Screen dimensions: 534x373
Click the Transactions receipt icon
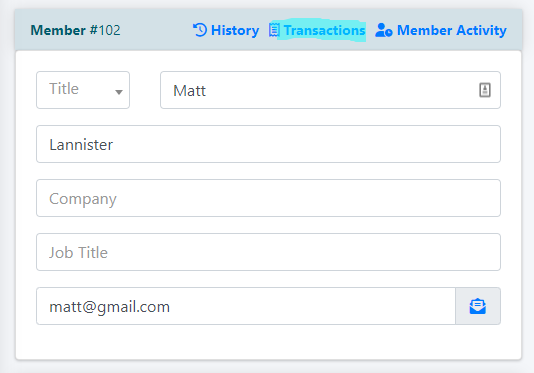click(274, 30)
